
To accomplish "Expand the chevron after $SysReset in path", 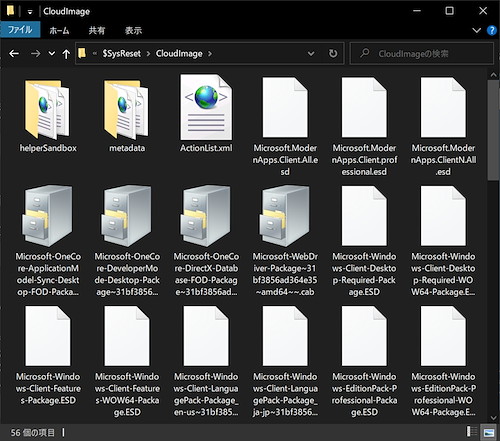I will click(x=148, y=54).
